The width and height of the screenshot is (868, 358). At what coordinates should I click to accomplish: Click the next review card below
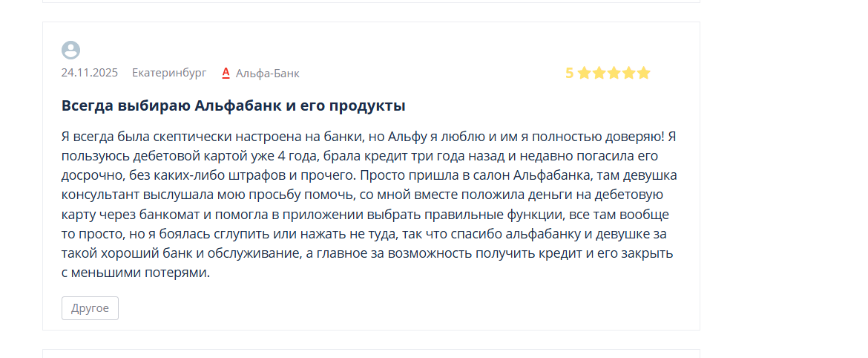tap(372, 354)
